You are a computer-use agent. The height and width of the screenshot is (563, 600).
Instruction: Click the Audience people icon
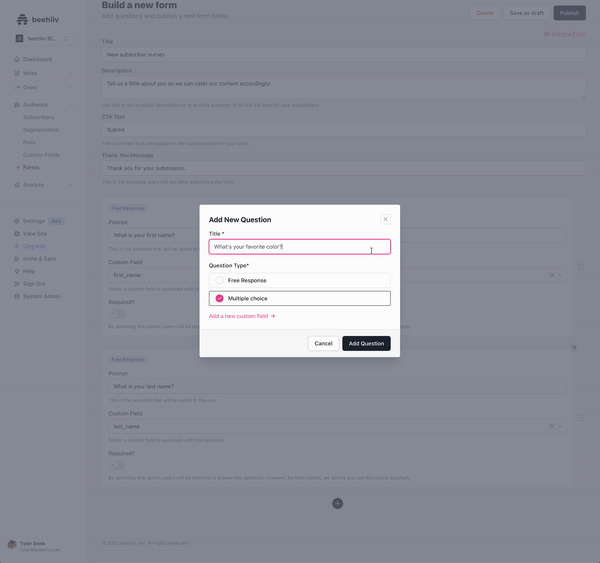point(17,104)
